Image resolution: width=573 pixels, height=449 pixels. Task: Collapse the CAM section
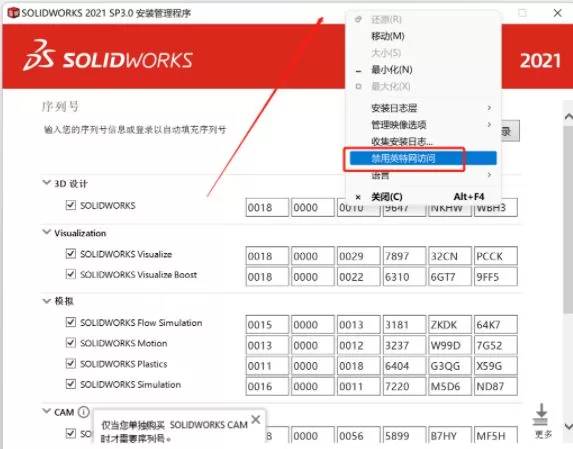pos(47,411)
